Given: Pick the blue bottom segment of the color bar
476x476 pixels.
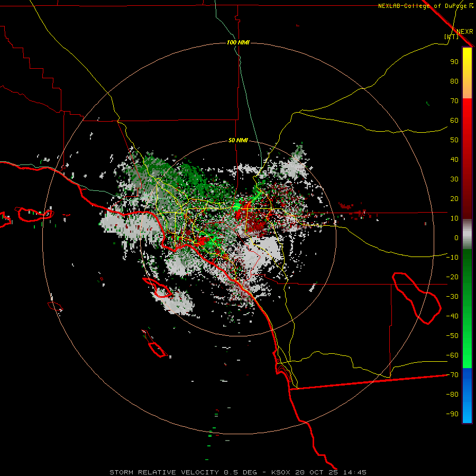Looking at the screenshot, I should (467, 396).
